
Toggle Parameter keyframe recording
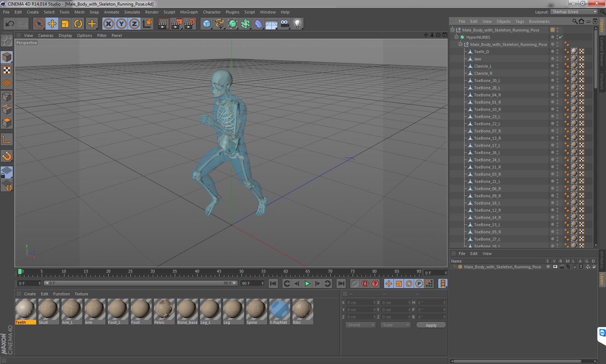419,283
